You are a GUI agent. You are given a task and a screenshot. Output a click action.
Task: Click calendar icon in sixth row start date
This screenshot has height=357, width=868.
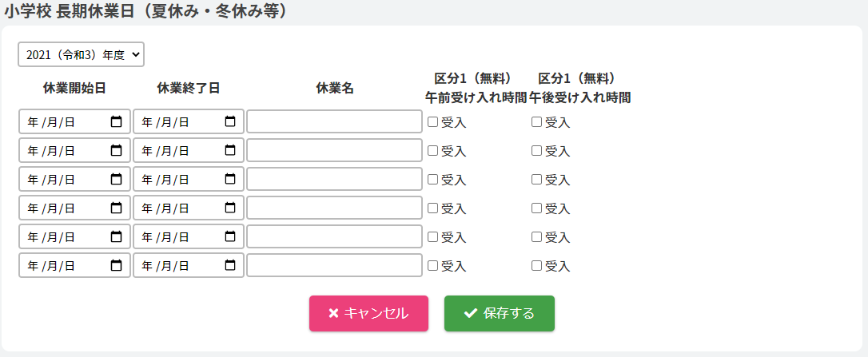point(117,265)
